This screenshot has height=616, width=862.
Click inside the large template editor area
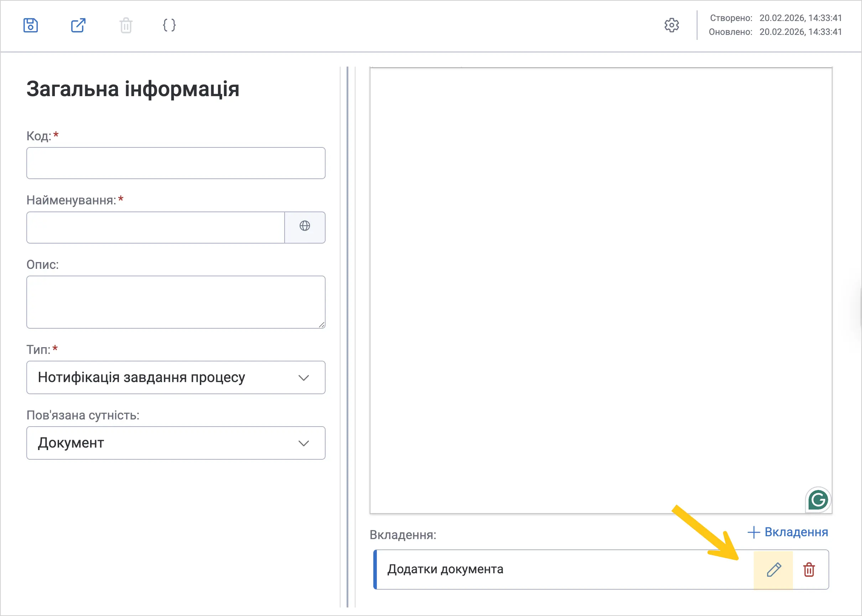601,291
